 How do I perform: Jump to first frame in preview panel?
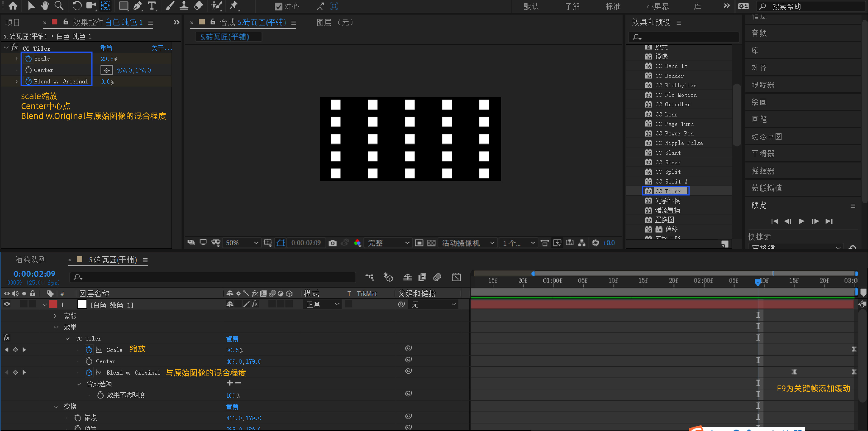point(774,221)
